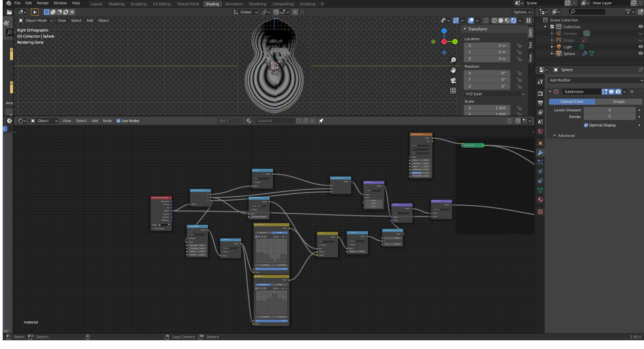Toggle Collection exclude checkbox in outliner

pos(552,27)
